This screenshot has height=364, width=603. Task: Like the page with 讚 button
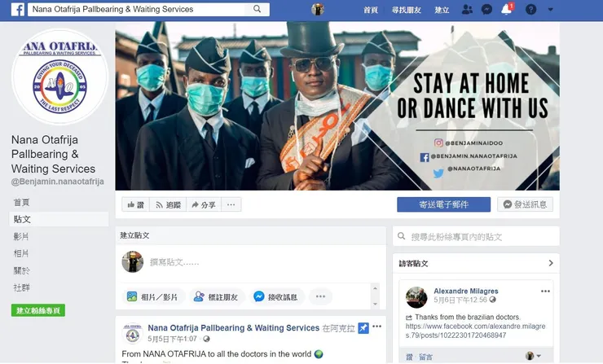[x=136, y=204]
